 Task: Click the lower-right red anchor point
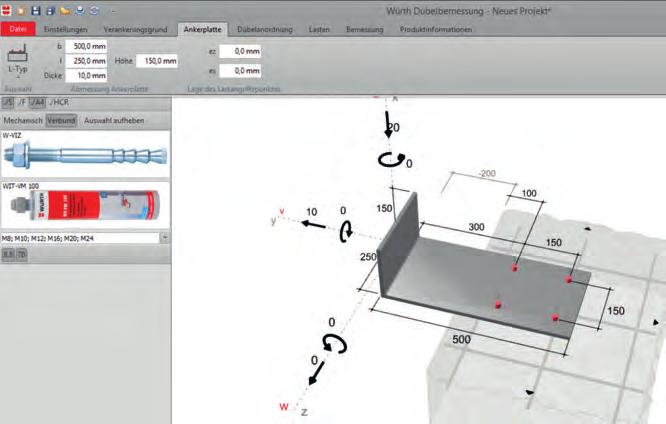[555, 317]
